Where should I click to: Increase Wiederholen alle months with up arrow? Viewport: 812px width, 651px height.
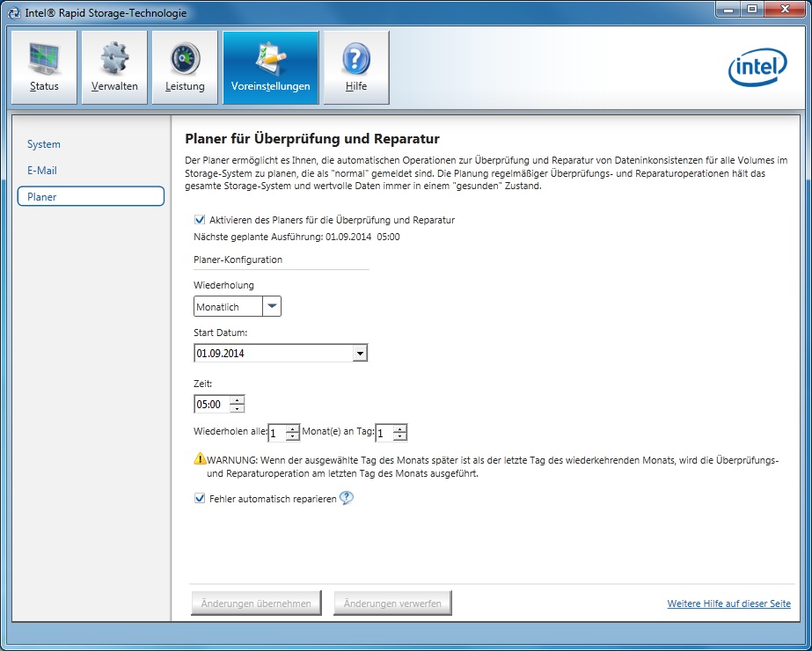(293, 428)
